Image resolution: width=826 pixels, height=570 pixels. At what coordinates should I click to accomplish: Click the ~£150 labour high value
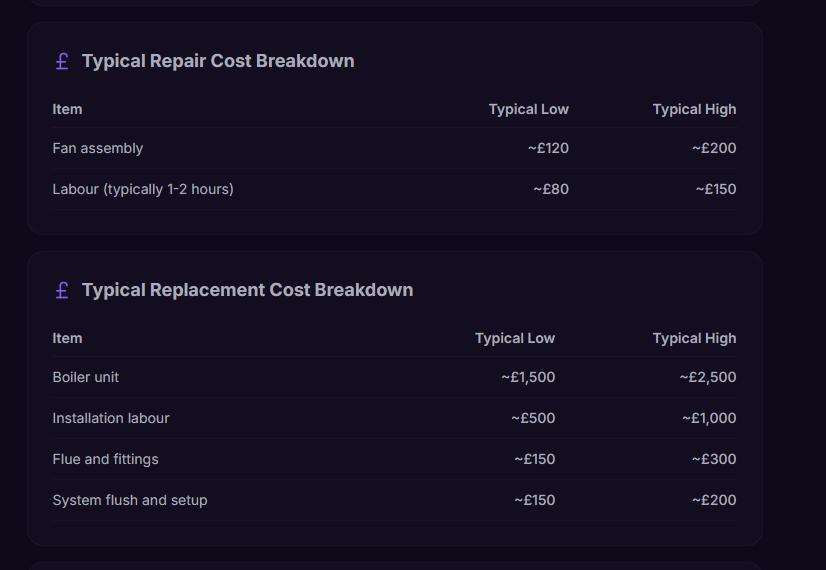[716, 189]
